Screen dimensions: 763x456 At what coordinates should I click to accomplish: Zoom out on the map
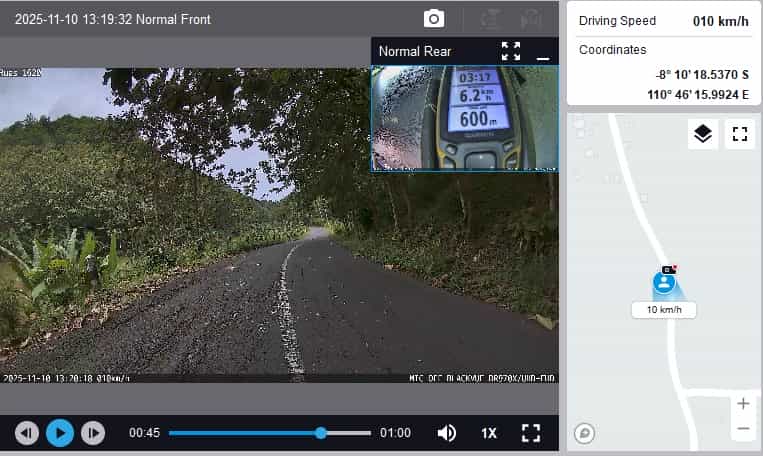(x=742, y=429)
